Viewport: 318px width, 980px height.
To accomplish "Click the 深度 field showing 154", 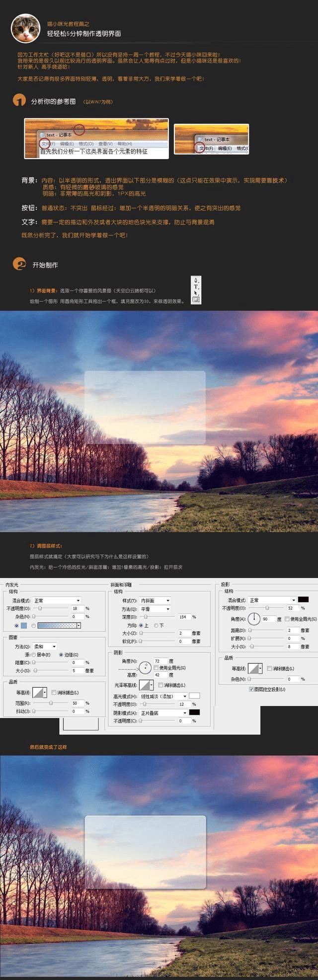I will point(185,617).
